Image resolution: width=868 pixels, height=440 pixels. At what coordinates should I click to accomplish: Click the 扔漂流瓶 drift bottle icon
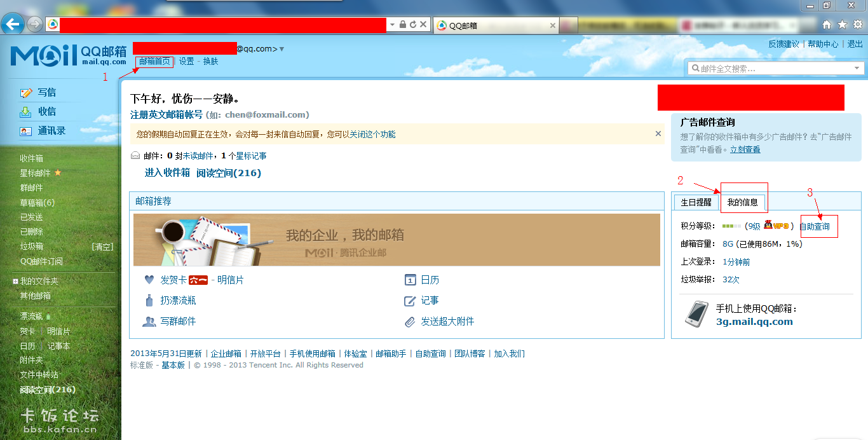pos(151,300)
